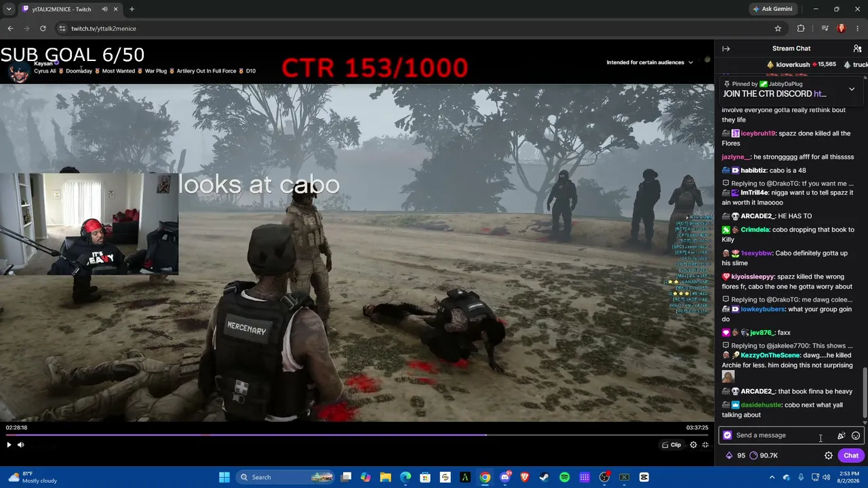The image size is (868, 488).
Task: Go back in Chrome browser
Action: tap(10, 28)
